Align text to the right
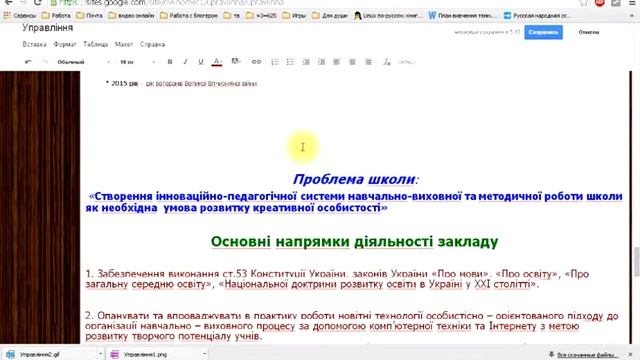This screenshot has width=640, height=360. click(368, 62)
